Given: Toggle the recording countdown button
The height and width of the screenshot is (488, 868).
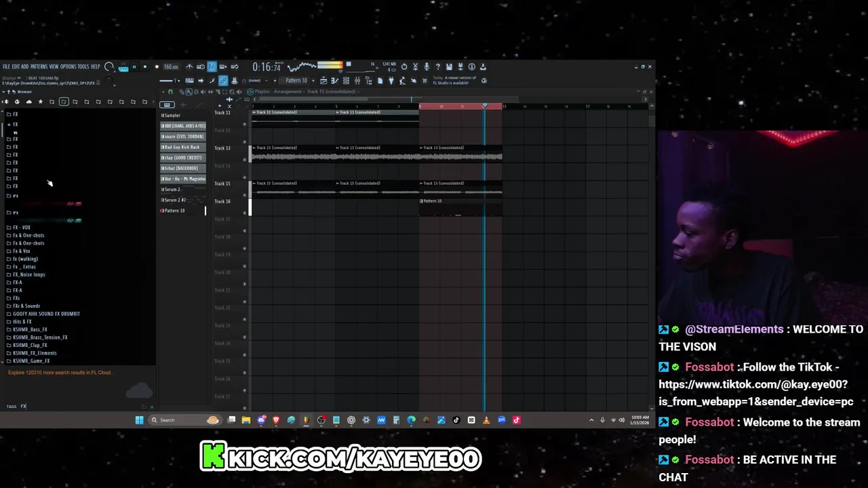Looking at the screenshot, I should point(212,66).
